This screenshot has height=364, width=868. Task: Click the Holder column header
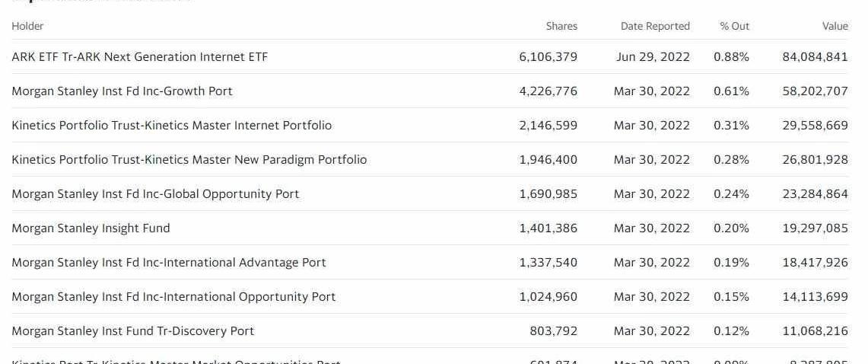pos(27,26)
